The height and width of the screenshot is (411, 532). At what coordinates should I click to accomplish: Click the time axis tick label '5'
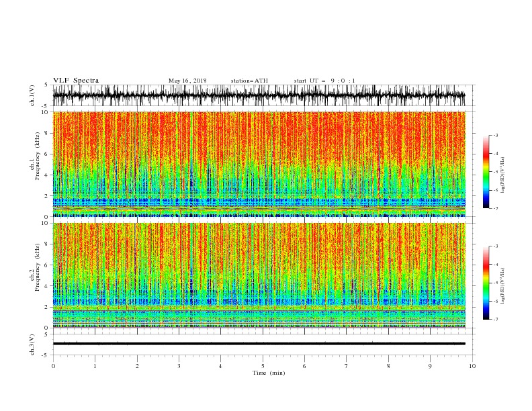(263, 366)
